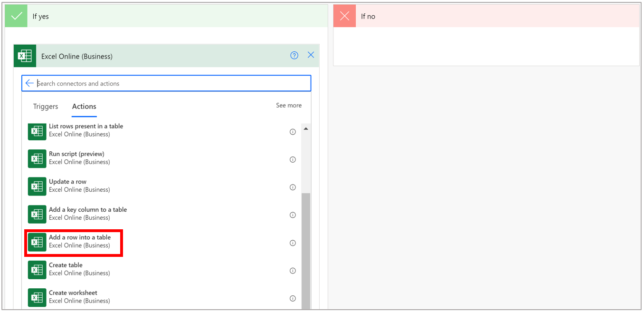View info for Add a row into a table
This screenshot has height=313, width=644.
(x=293, y=243)
